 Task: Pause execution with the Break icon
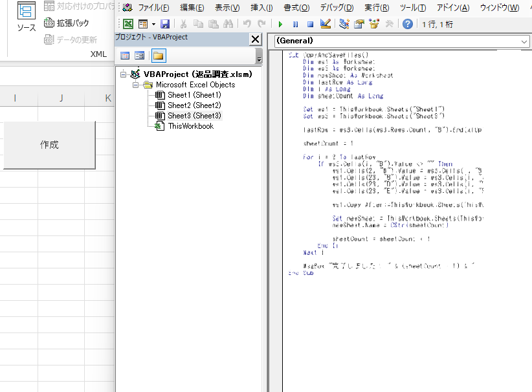(x=295, y=24)
